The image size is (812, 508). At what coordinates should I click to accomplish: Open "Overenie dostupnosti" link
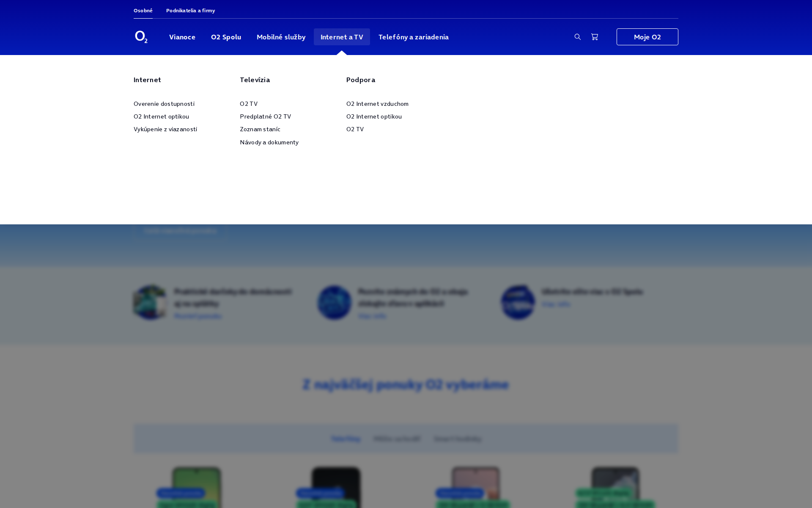pos(164,104)
